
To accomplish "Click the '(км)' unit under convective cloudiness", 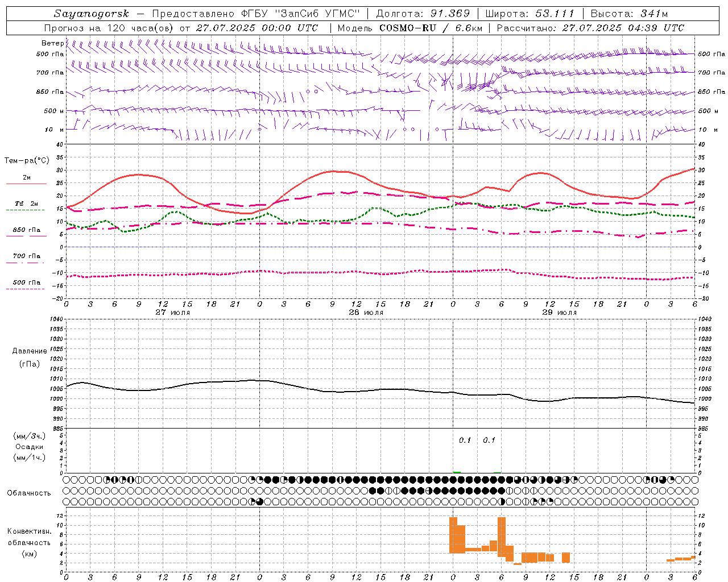I will point(30,554).
